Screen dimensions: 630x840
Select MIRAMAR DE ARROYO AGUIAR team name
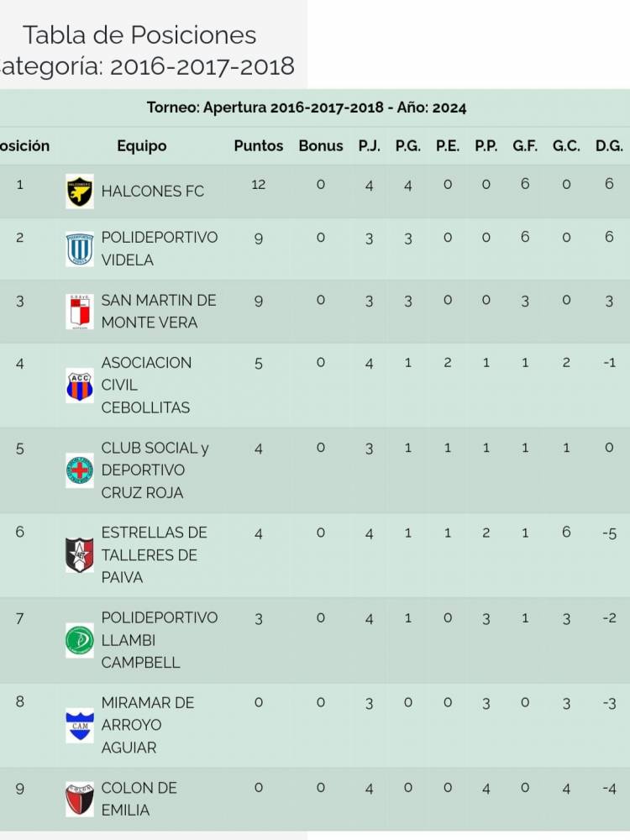(147, 725)
